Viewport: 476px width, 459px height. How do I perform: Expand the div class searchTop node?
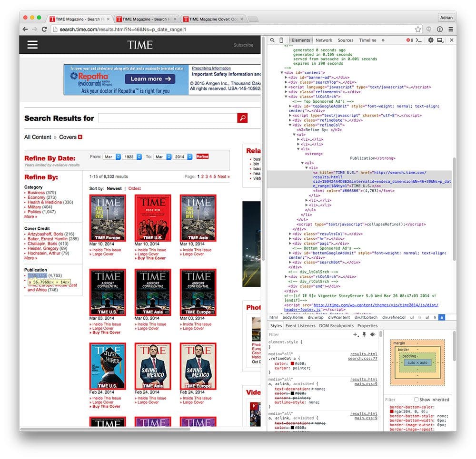[x=286, y=82]
